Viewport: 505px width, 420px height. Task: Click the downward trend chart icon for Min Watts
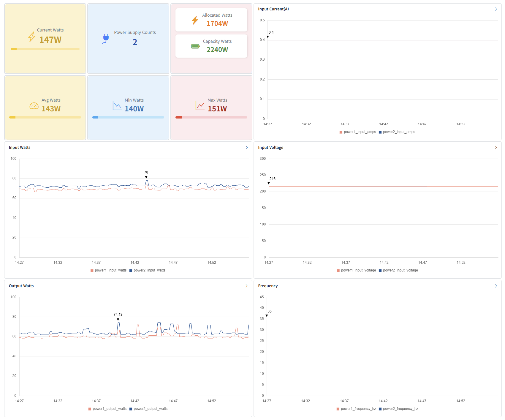[x=117, y=106]
